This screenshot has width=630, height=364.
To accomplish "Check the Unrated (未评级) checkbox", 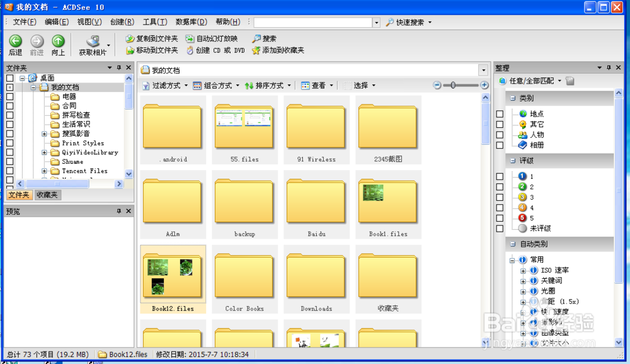I will coord(500,229).
